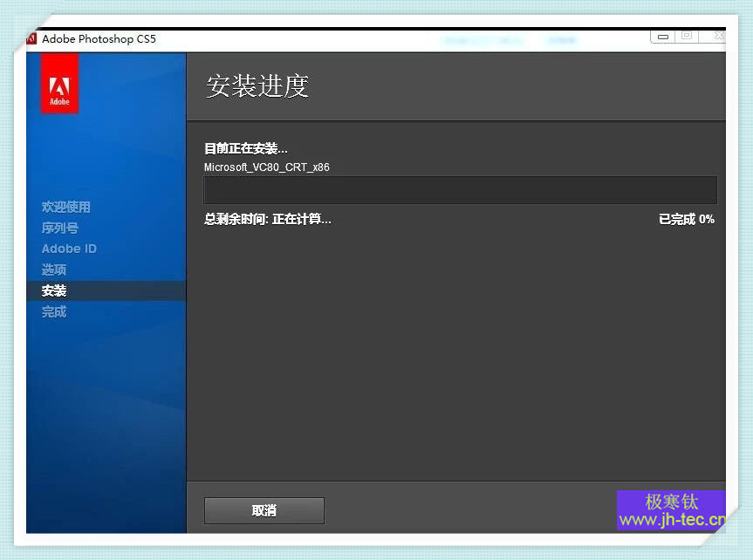Click the installation progress bar
Viewport: 753px width, 560px height.
[x=460, y=189]
